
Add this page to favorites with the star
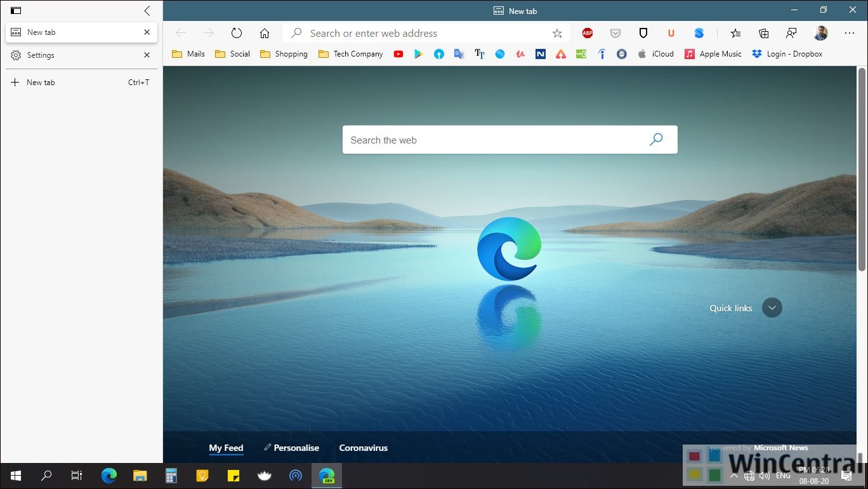pyautogui.click(x=557, y=34)
